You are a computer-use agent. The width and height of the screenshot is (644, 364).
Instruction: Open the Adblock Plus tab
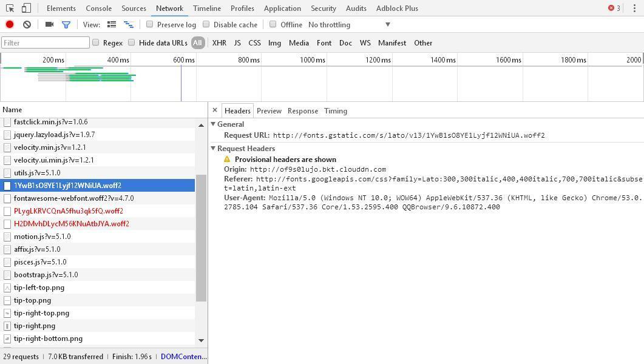coord(397,8)
